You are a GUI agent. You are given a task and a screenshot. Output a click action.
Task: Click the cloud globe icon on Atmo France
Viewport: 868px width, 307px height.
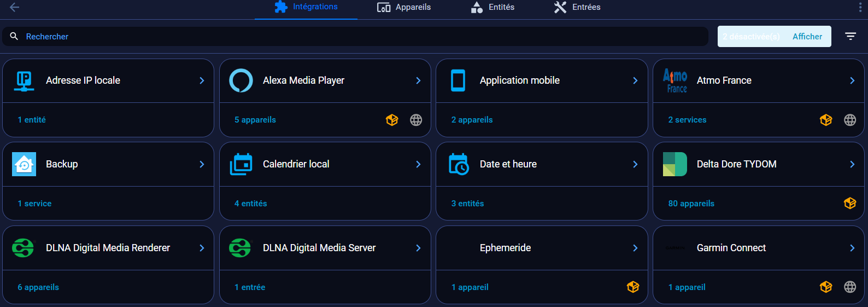tap(849, 120)
